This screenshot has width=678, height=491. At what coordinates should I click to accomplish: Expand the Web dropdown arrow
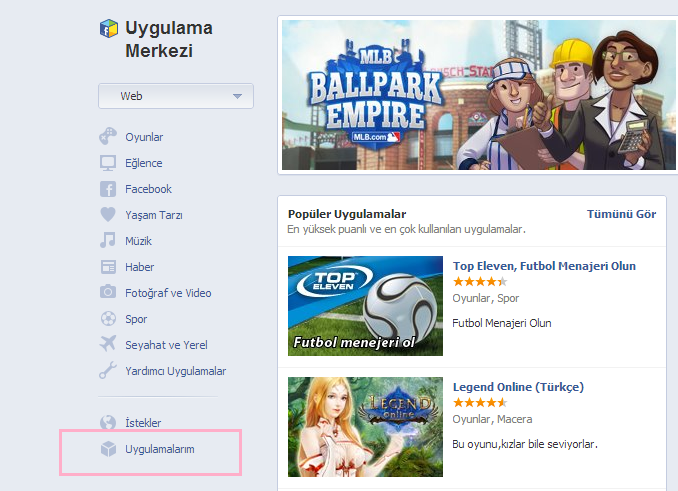pyautogui.click(x=237, y=96)
